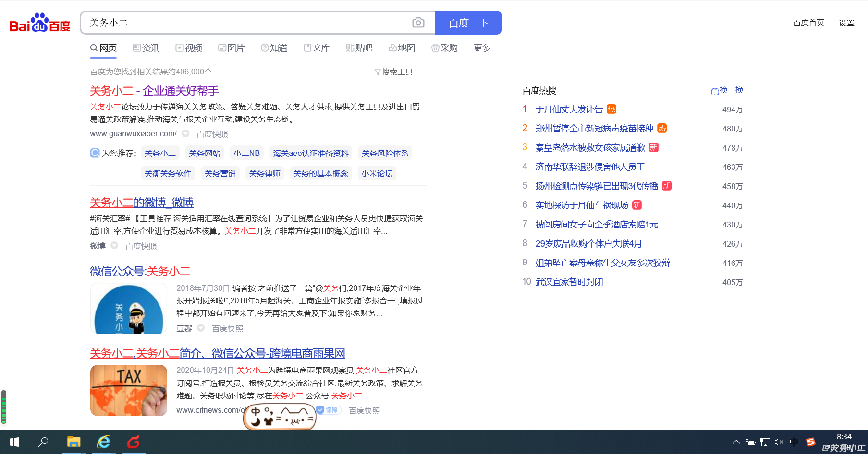
Task: Open 百度快照 for 微博 result
Action: click(x=141, y=246)
